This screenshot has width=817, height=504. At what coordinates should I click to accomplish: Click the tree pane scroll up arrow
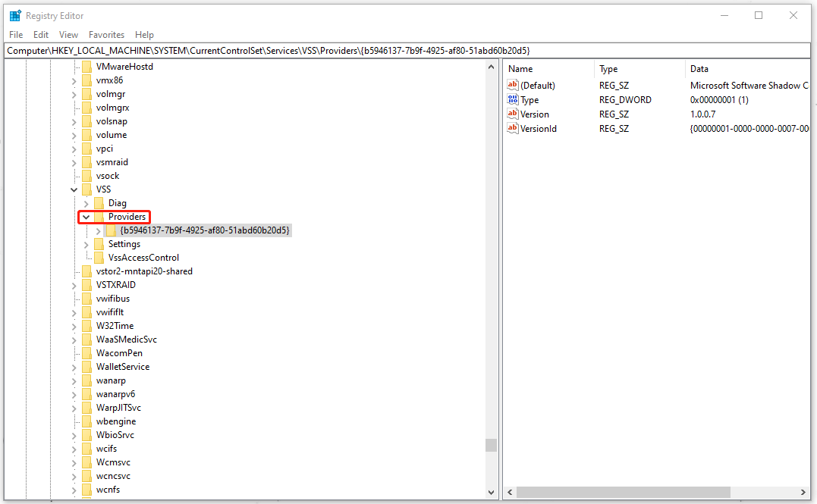point(491,67)
